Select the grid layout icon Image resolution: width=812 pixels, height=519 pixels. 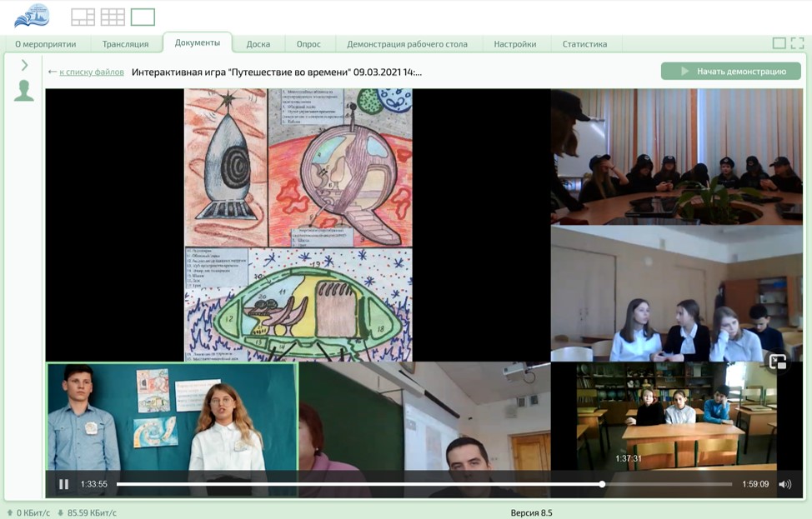click(113, 17)
